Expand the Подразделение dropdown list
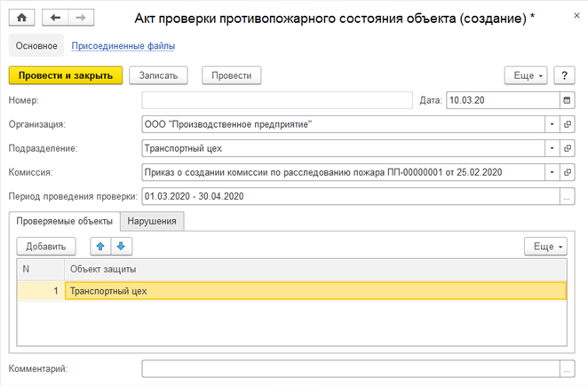 [552, 148]
